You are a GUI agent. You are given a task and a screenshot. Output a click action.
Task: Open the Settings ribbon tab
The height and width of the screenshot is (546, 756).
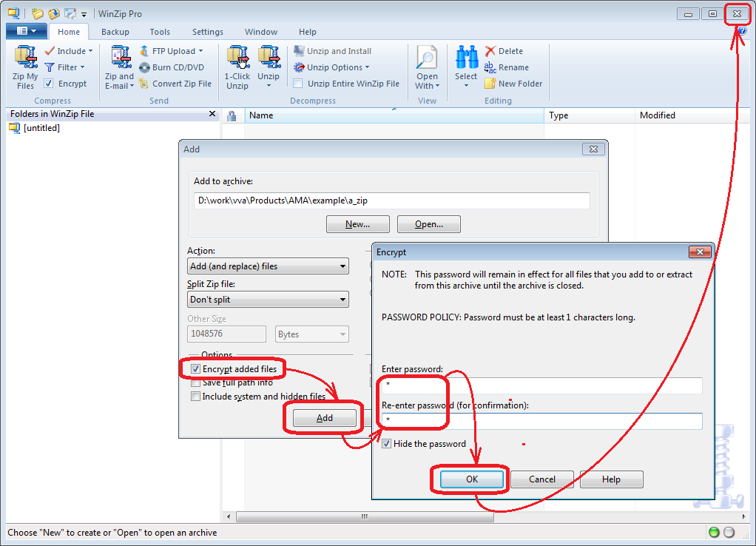click(x=207, y=32)
